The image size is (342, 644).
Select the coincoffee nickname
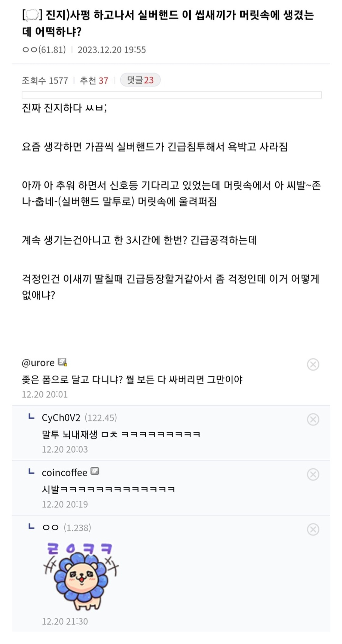point(64,473)
